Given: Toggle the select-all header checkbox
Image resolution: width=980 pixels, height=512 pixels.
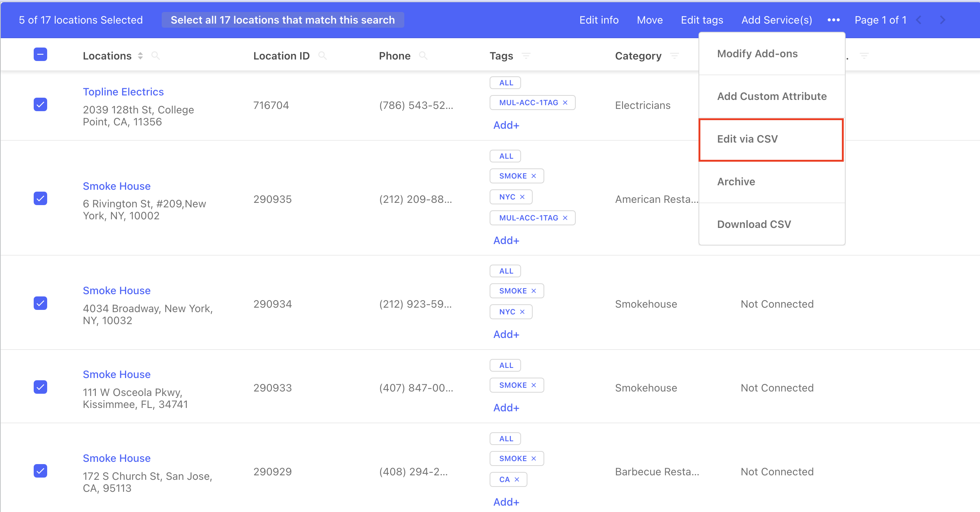Looking at the screenshot, I should click(40, 54).
